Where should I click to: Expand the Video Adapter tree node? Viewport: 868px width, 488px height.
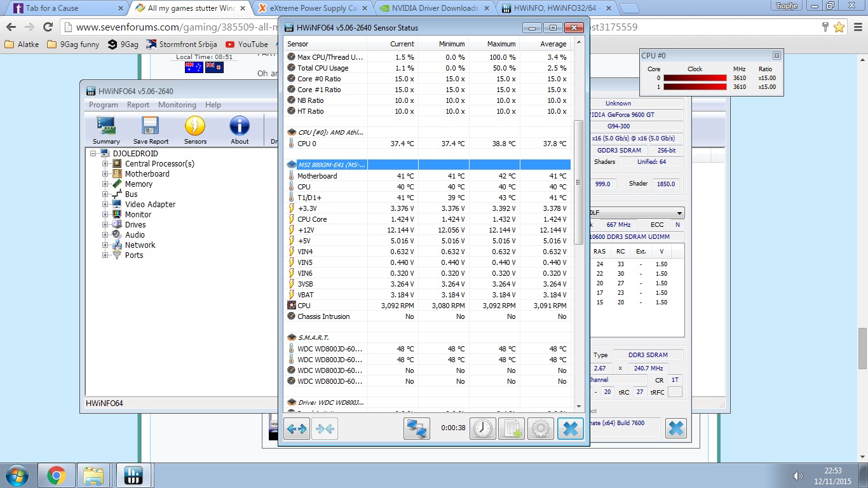(105, 205)
